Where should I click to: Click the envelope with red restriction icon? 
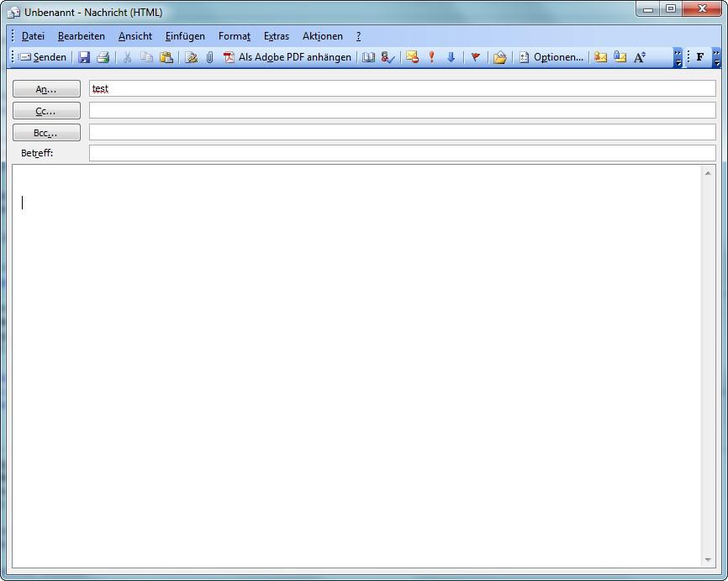(412, 57)
